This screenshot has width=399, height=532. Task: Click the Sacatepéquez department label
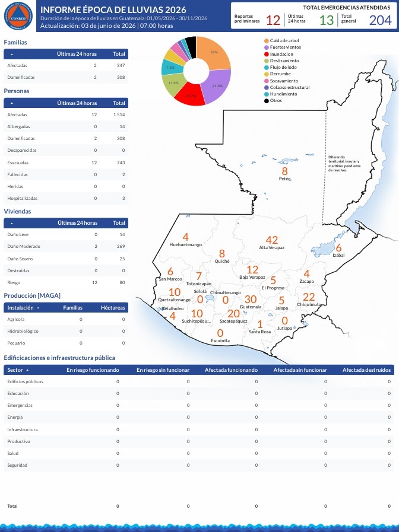pyautogui.click(x=233, y=321)
